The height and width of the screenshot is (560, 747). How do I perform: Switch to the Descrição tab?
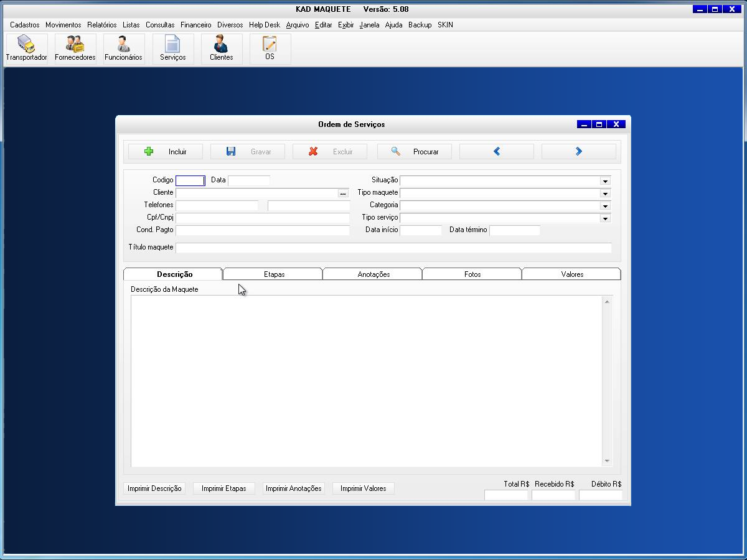pyautogui.click(x=174, y=274)
